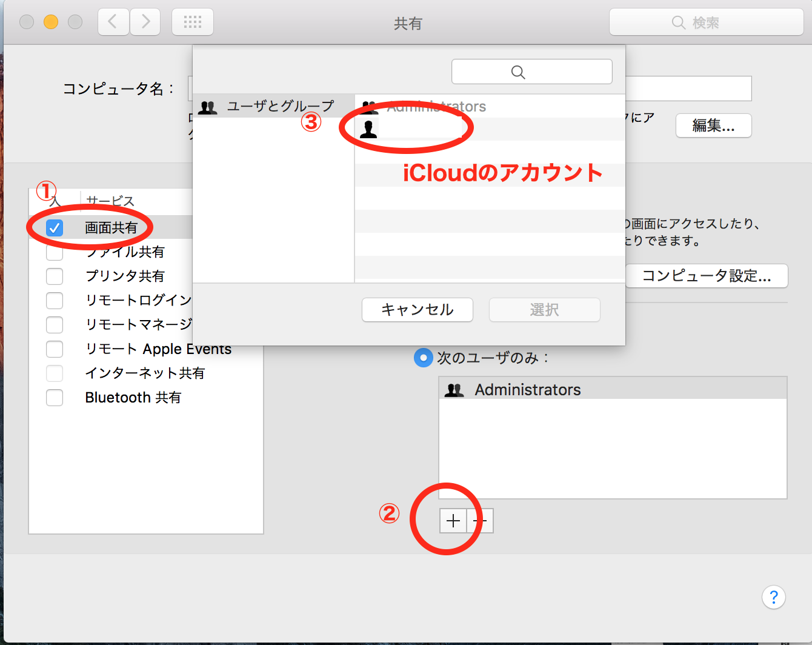Screen dimensions: 812x645
Task: Select the 画面共有 service row label
Action: [111, 228]
